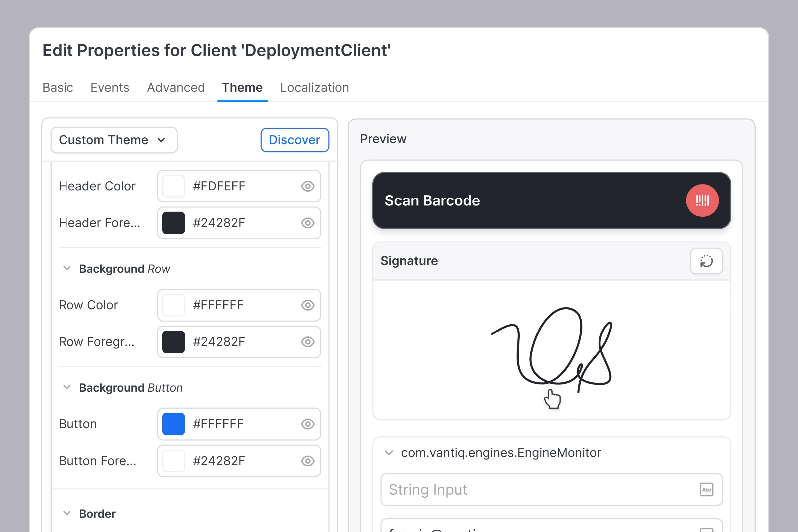The image size is (798, 532).
Task: Collapse the Border section chevron
Action: coord(67,513)
